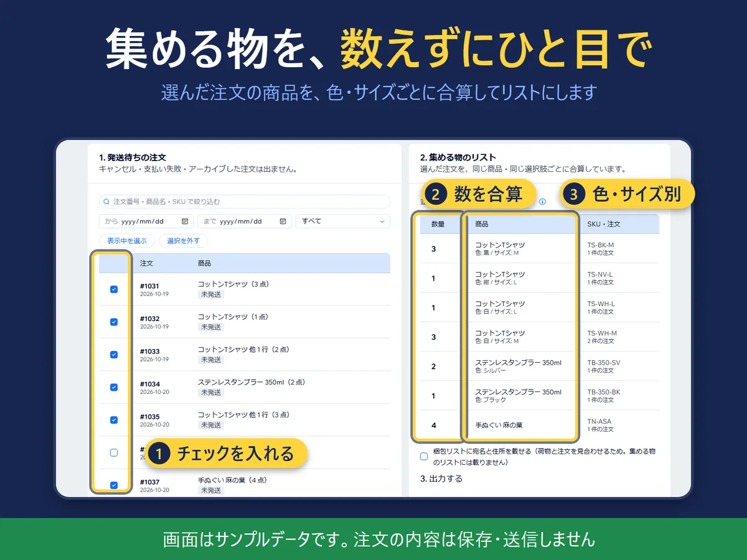Click コットンTシャツ（1 点） product text
747x560 pixels.
coord(233,317)
